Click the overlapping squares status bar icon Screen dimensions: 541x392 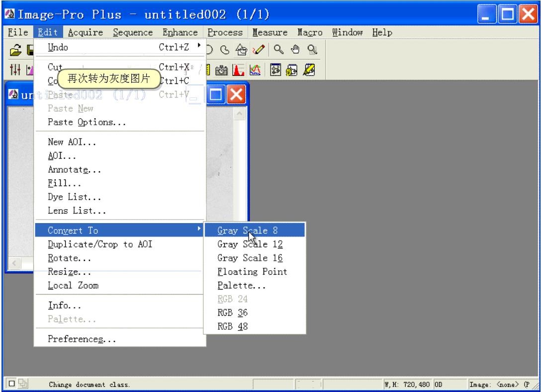(x=23, y=384)
